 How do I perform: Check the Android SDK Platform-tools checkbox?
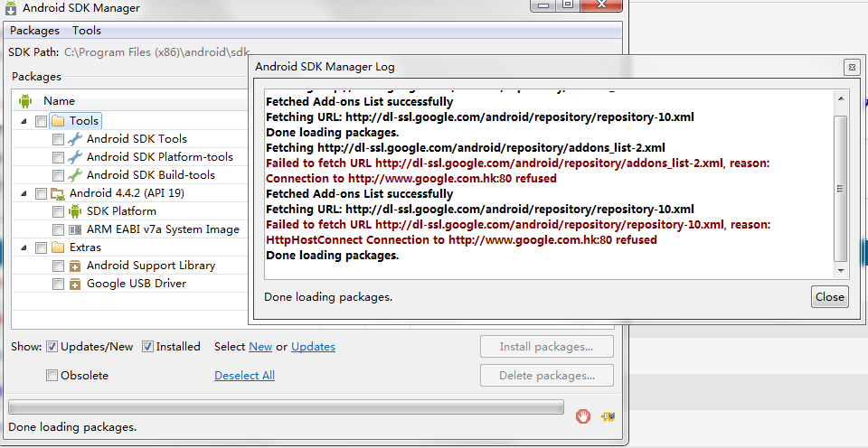58,158
